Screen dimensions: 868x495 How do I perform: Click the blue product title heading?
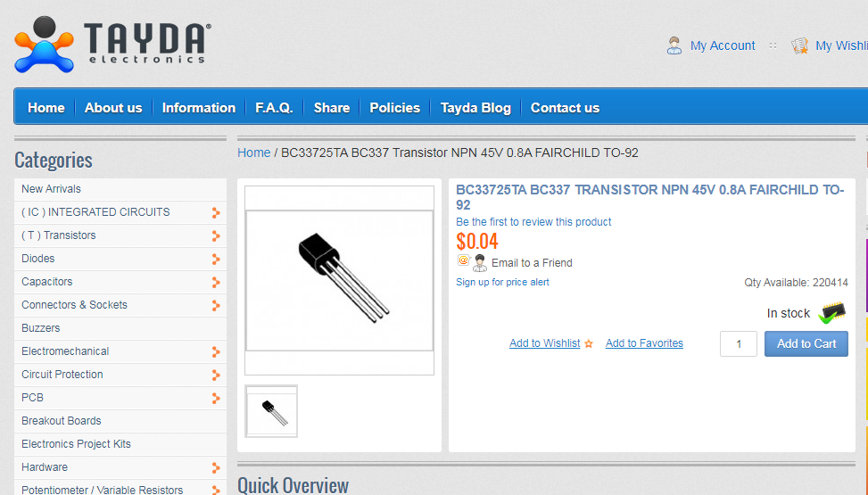[650, 197]
